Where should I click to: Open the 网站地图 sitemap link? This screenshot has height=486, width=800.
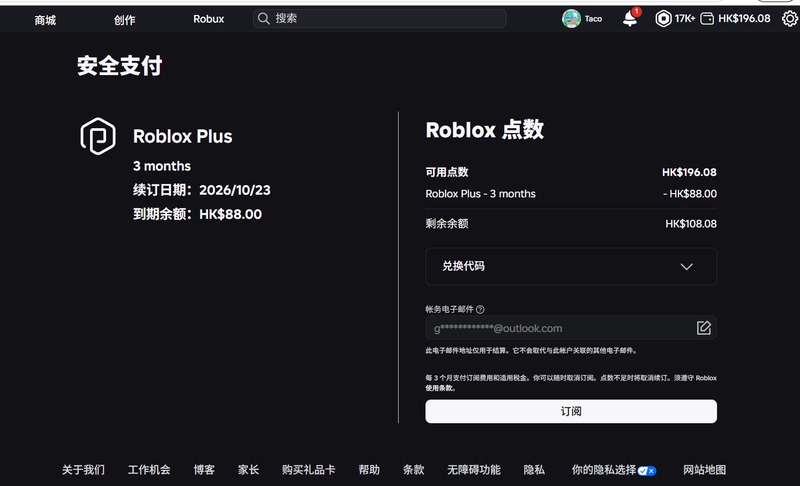pos(705,470)
